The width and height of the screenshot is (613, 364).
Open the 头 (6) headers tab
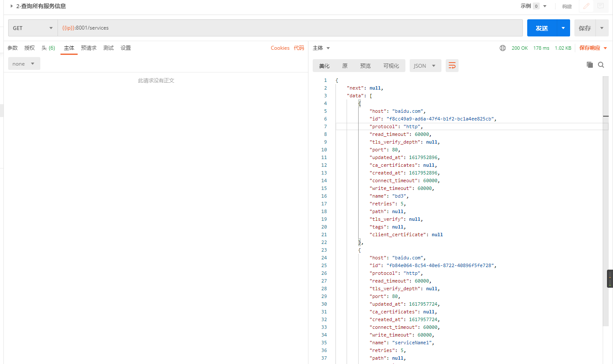click(x=48, y=48)
